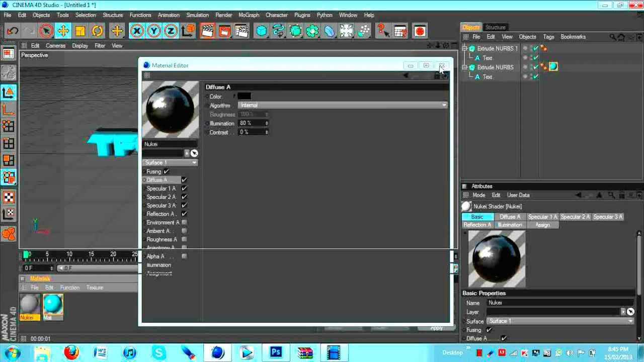
Task: Click the Contrast value stepper arrows
Action: point(267,132)
